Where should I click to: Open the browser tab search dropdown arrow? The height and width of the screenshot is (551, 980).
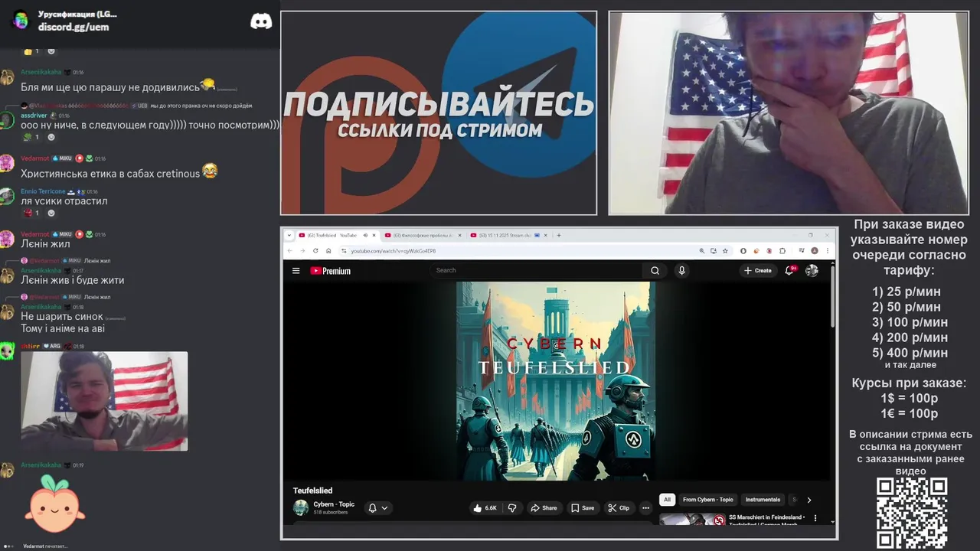289,235
